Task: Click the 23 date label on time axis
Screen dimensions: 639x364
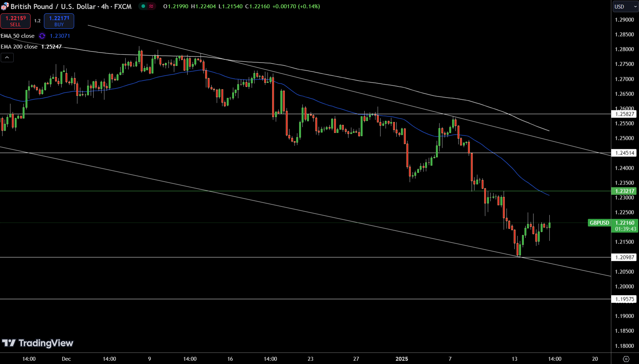Action: [x=310, y=359]
